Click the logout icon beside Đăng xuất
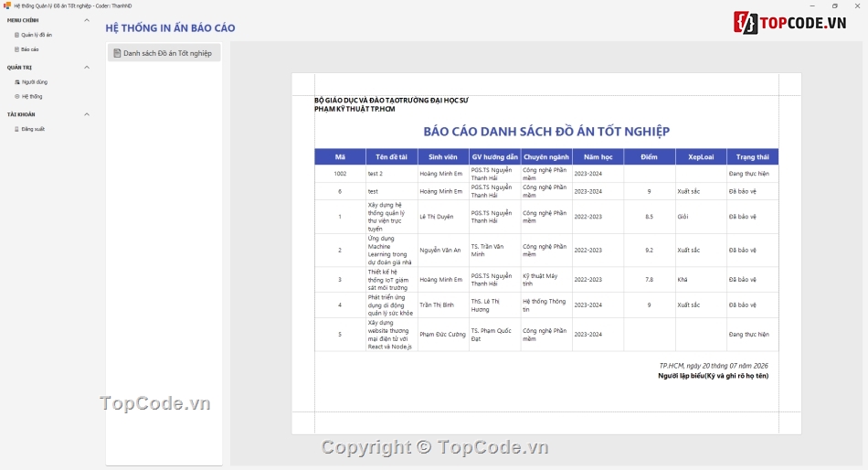Image resolution: width=868 pixels, height=470 pixels. pos(16,129)
